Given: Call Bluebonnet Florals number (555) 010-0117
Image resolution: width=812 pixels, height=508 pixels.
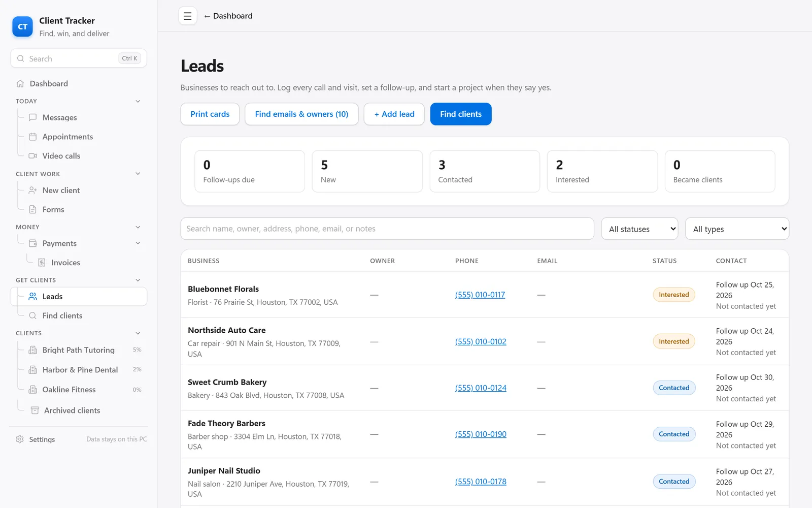Looking at the screenshot, I should pos(480,295).
